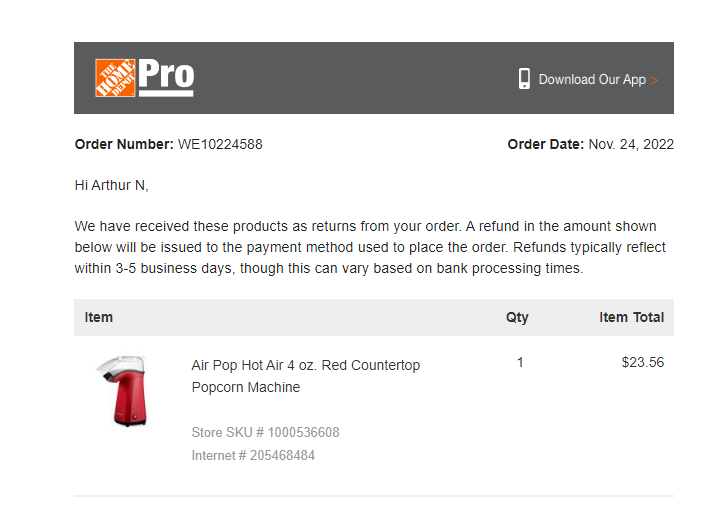Click the Store SKU # 1000536608 text
The width and height of the screenshot is (711, 506).
tap(265, 432)
